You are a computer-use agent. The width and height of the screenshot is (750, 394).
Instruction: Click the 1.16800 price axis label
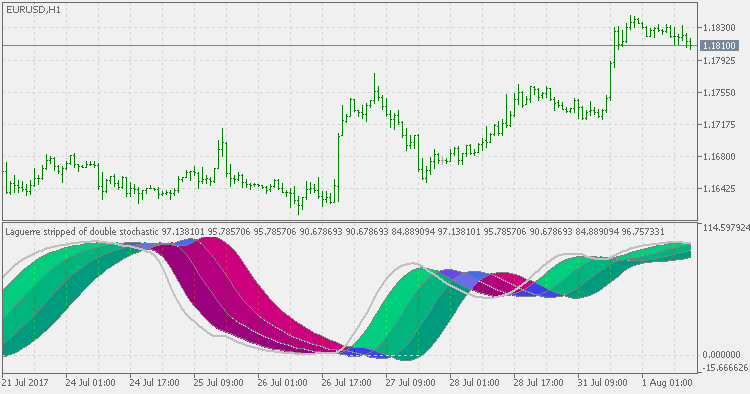(719, 157)
